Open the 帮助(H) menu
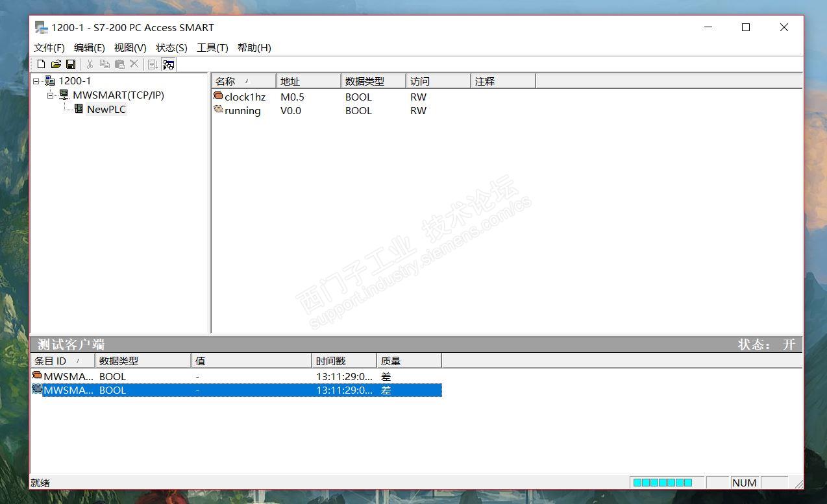The height and width of the screenshot is (504, 827). click(254, 48)
